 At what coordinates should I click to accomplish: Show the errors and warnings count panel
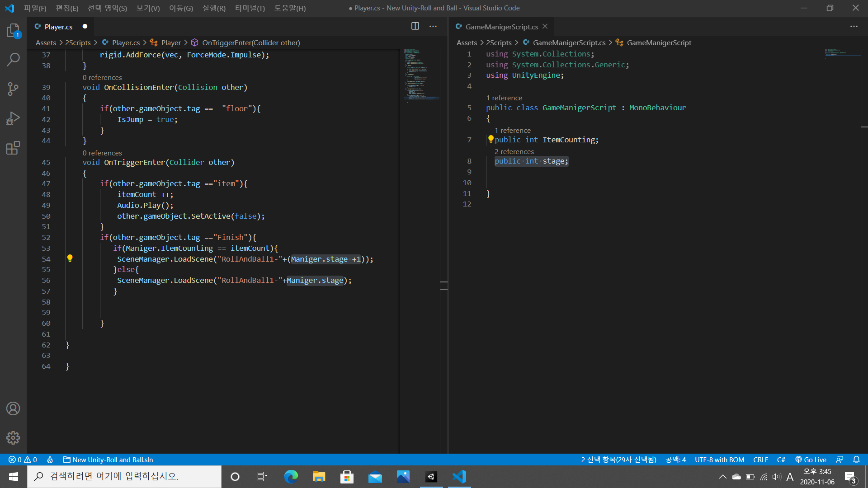(23, 460)
